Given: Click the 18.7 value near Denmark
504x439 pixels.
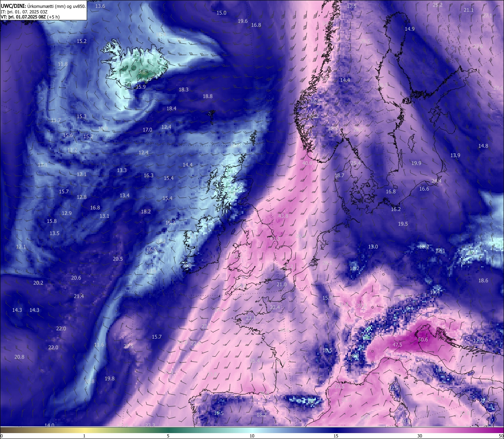Looking at the screenshot, I should 339,175.
